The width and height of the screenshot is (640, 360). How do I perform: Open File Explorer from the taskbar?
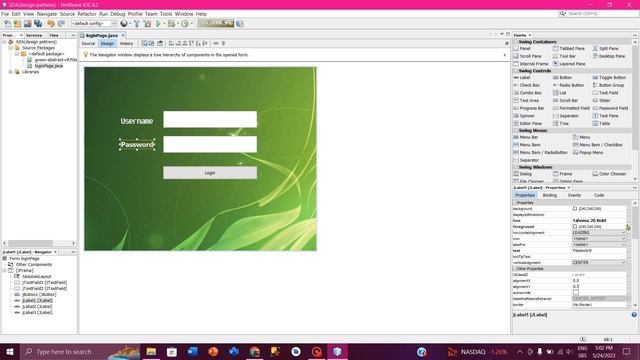tap(151, 351)
